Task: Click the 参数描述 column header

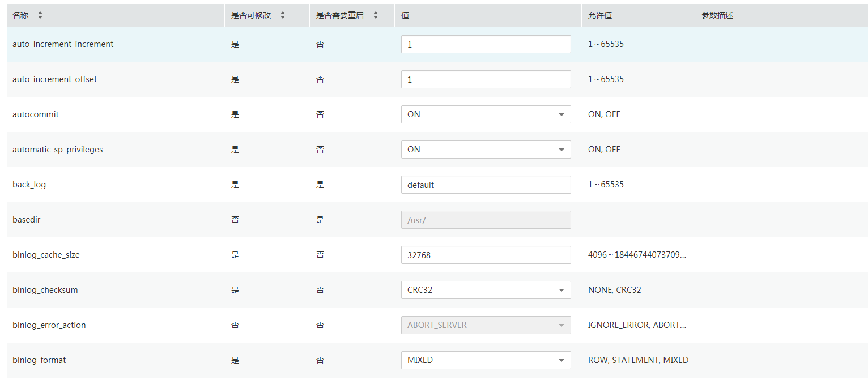Action: coord(717,16)
